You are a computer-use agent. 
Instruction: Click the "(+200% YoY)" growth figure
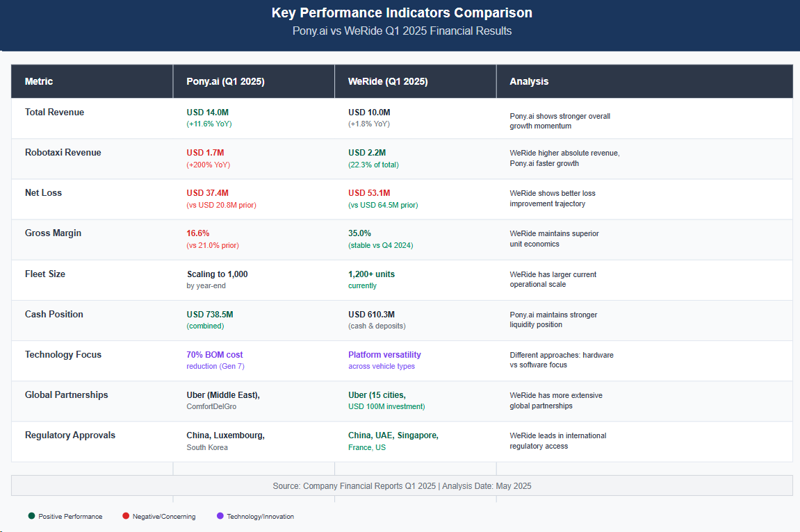(x=208, y=165)
